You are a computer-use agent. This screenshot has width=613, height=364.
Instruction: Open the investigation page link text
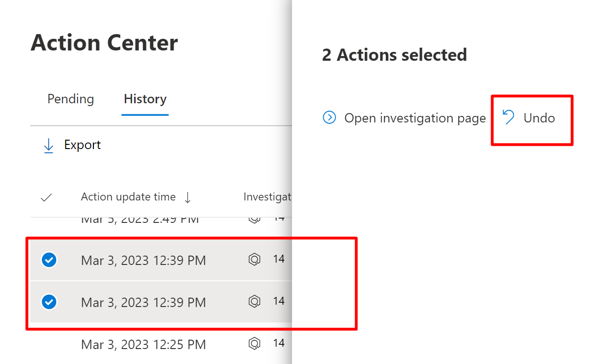tap(415, 118)
